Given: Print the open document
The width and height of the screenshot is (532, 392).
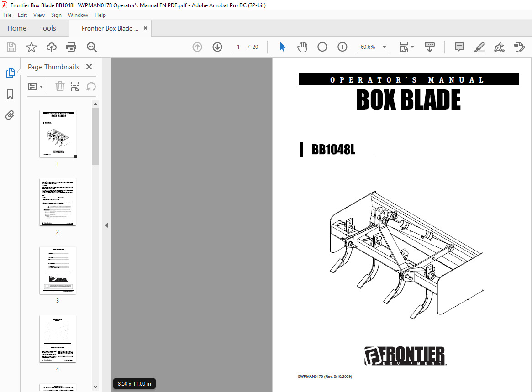Looking at the screenshot, I should coord(71,47).
